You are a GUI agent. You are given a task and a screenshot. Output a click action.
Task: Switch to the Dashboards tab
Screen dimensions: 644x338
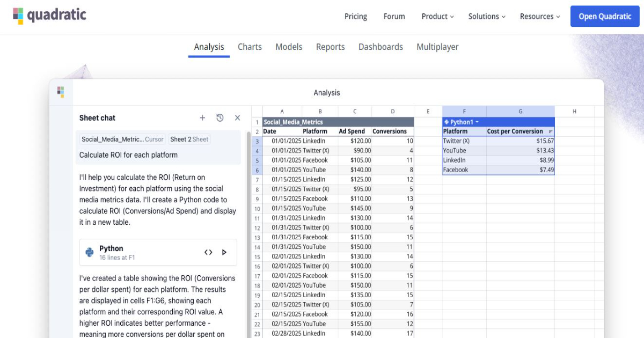click(x=380, y=47)
